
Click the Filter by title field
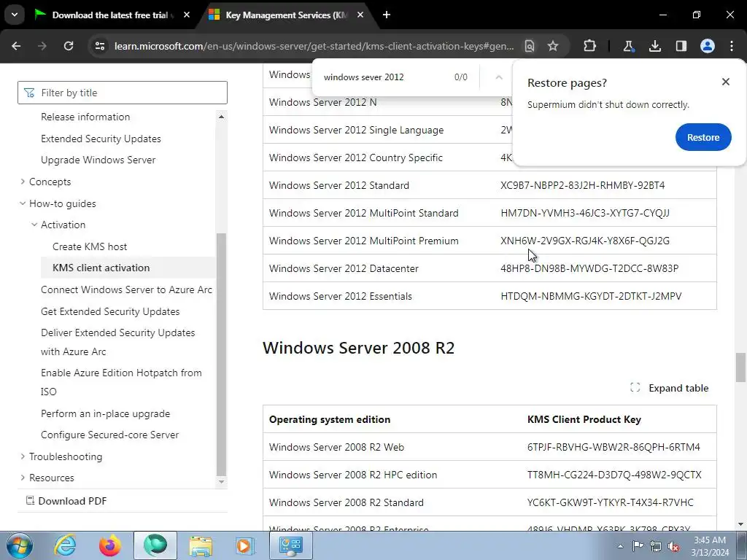coord(123,93)
